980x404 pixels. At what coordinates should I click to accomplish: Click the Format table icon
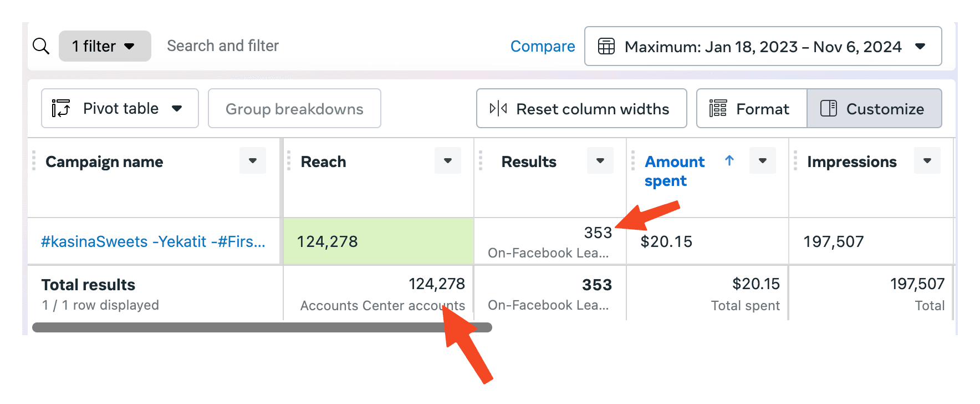[718, 109]
